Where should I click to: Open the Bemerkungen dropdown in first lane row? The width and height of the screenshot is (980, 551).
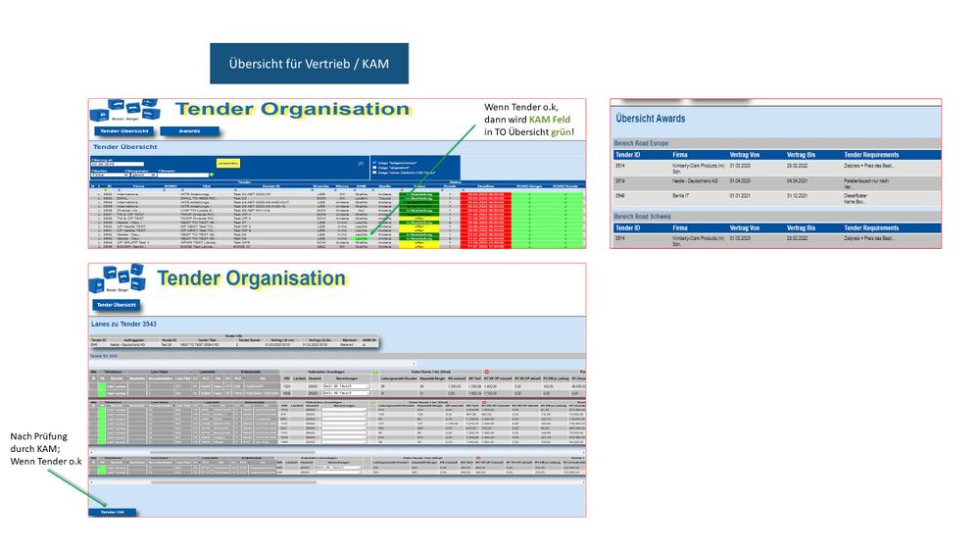pyautogui.click(x=346, y=386)
